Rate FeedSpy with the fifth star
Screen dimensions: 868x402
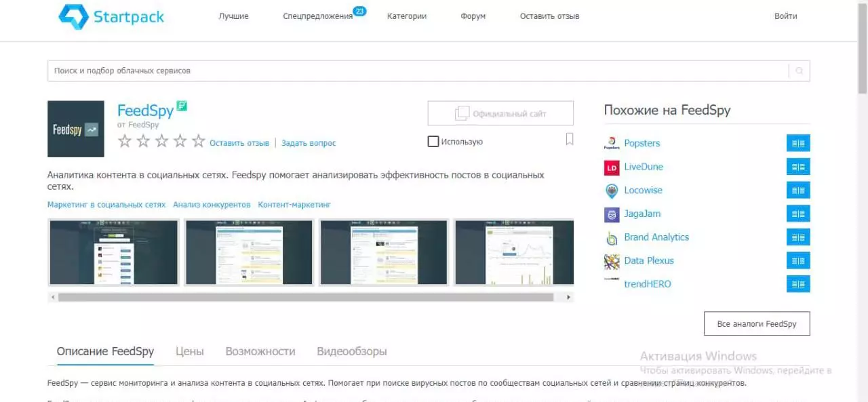coord(198,141)
